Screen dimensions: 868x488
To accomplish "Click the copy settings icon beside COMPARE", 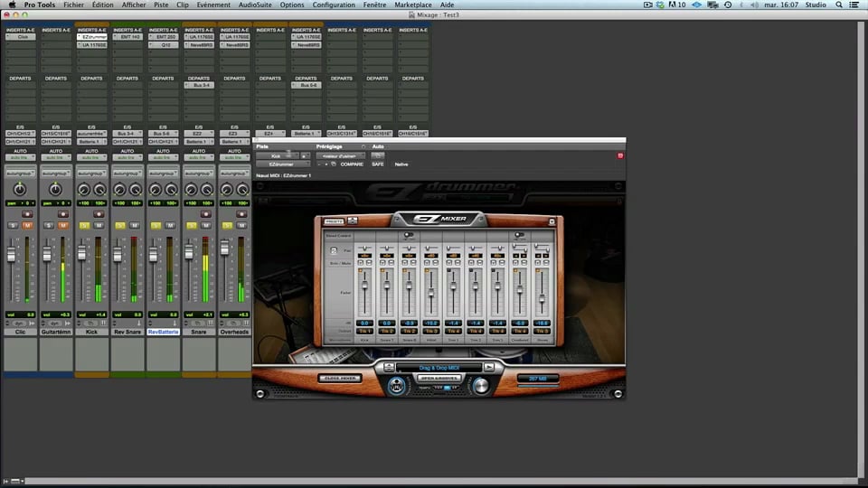I will coord(334,164).
